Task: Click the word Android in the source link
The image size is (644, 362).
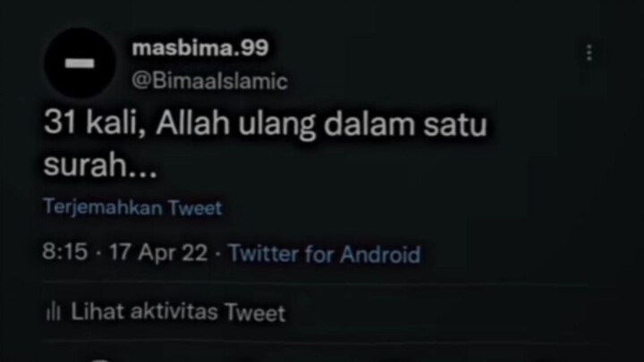Action: (x=380, y=255)
